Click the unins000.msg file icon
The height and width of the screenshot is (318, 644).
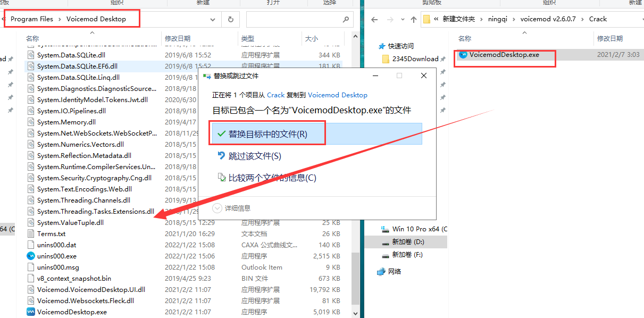pos(31,267)
